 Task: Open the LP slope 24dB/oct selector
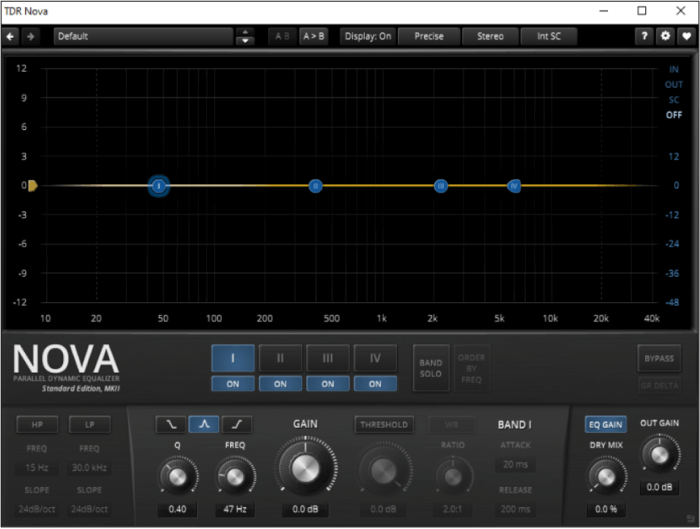pyautogui.click(x=89, y=509)
